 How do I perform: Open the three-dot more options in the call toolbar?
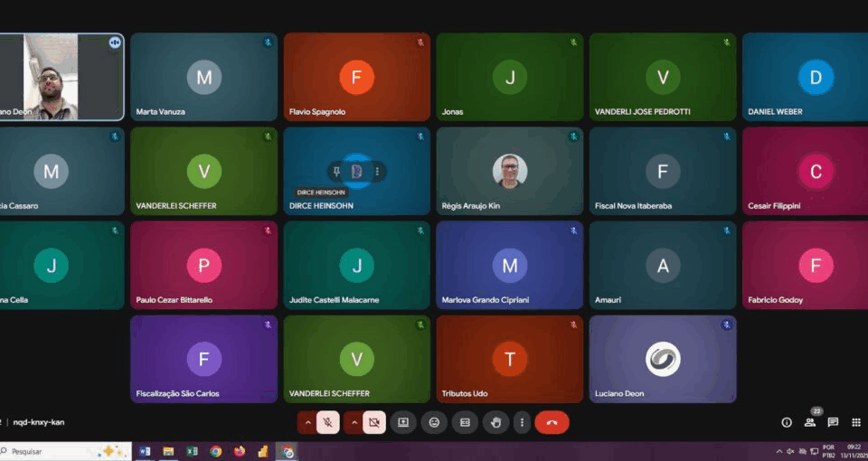pos(521,422)
